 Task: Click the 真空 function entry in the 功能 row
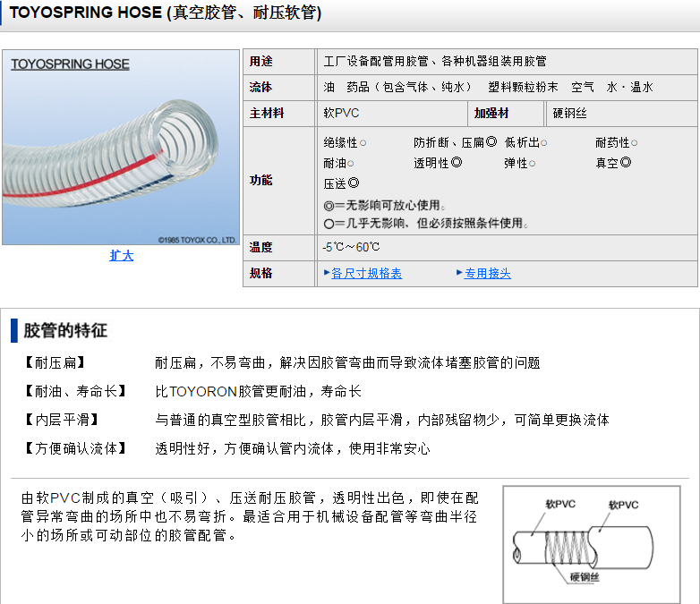pos(613,163)
